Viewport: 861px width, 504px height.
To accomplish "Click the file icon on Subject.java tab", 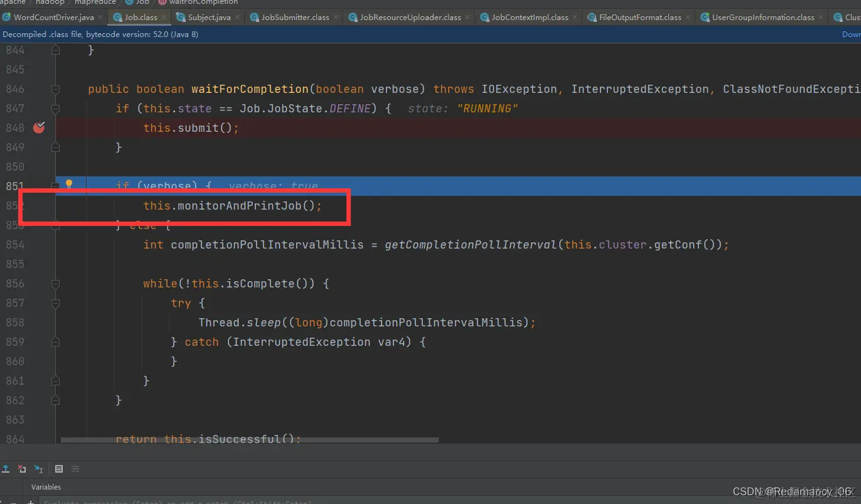I will [x=181, y=18].
